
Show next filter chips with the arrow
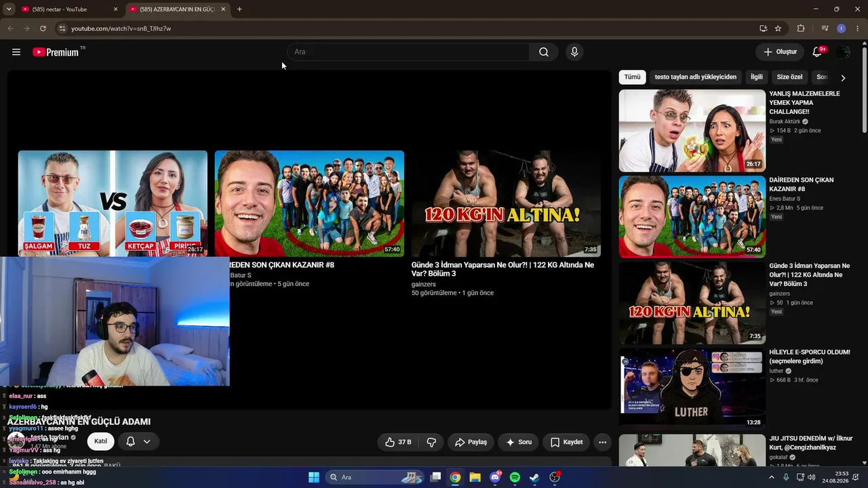tap(843, 78)
